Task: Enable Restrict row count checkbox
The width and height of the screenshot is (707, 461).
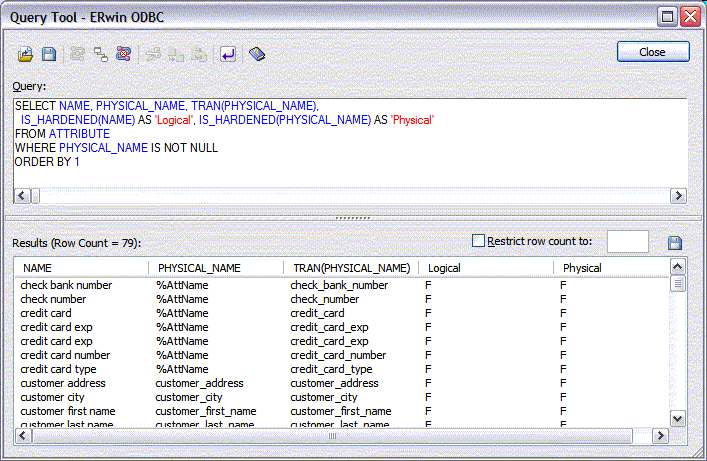Action: pos(478,241)
